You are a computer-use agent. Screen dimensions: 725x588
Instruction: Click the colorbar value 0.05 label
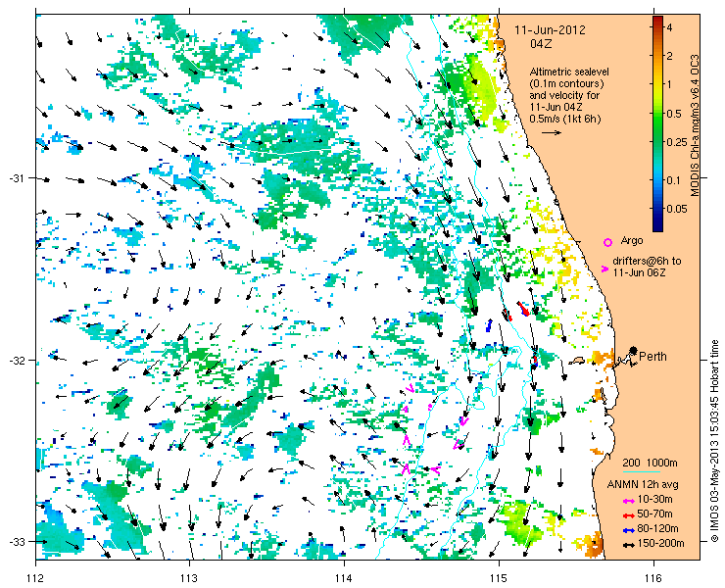click(x=677, y=209)
